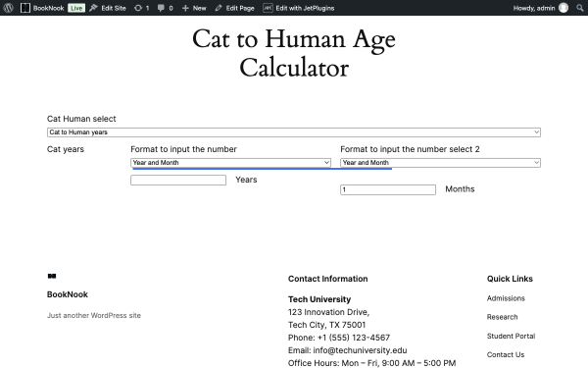Screen dimensions: 588x368
Task: Open the Student Portal quick link
Action: pos(511,336)
